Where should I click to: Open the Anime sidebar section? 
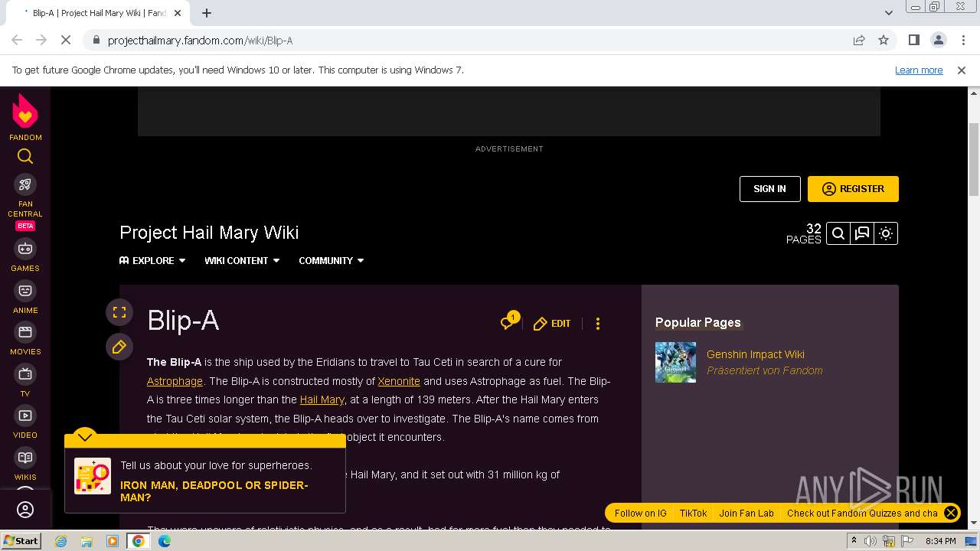(x=25, y=297)
